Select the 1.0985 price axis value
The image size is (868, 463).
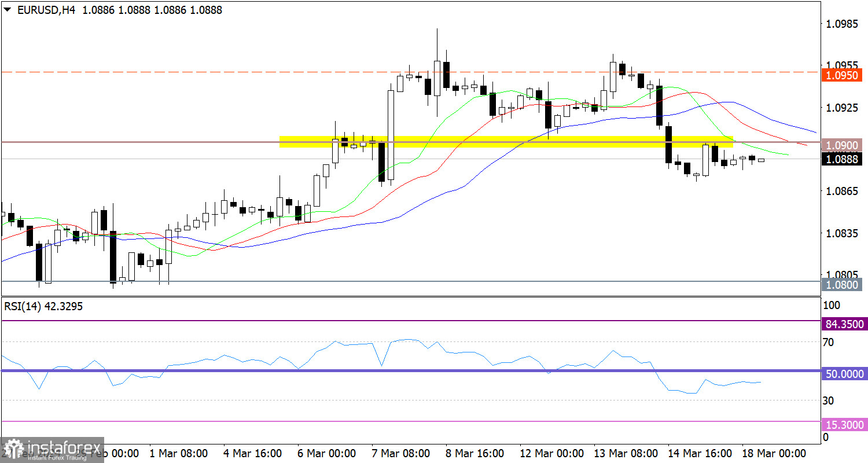coord(841,24)
